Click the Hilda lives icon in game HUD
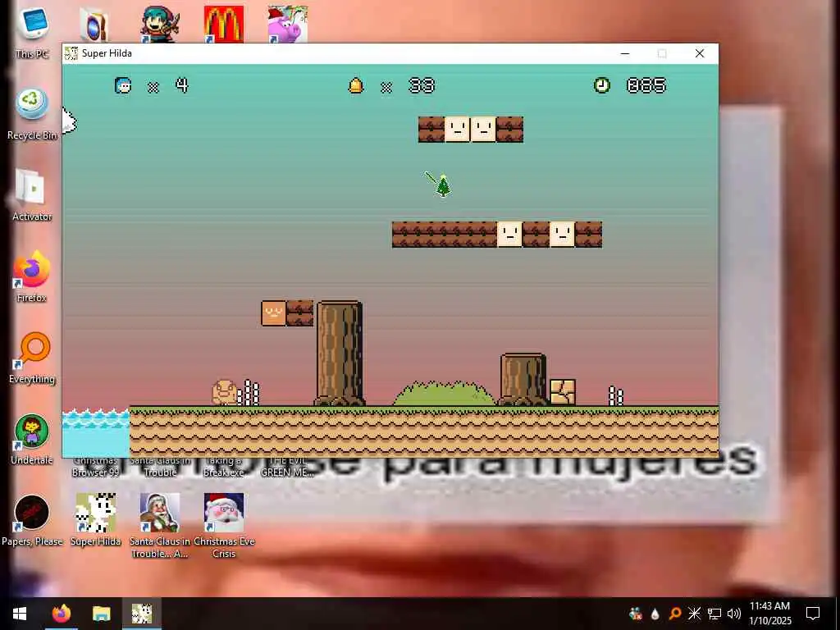 coord(123,85)
